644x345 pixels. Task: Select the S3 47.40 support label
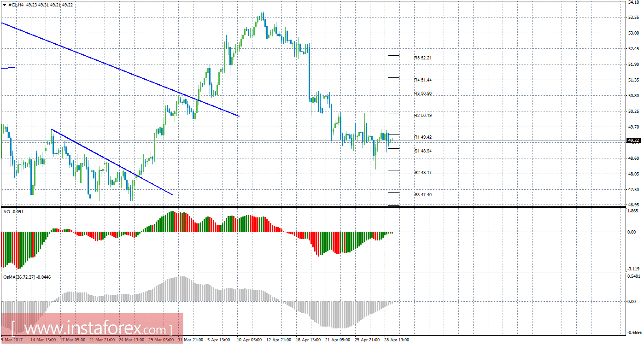pyautogui.click(x=422, y=195)
